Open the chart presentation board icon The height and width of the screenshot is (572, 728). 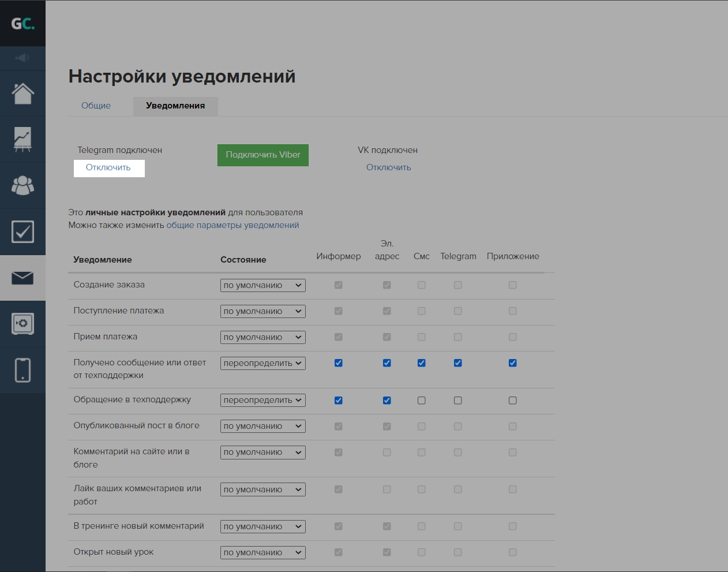tap(22, 140)
